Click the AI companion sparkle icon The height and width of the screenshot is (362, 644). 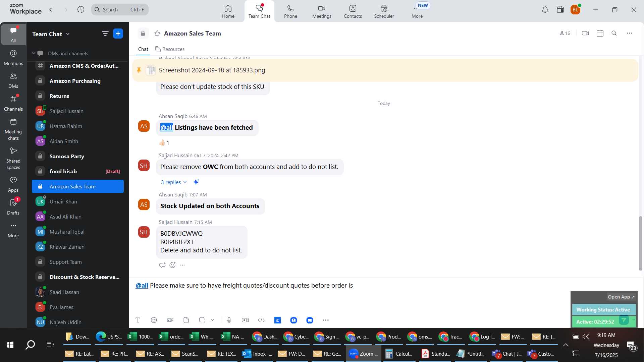pos(196,182)
